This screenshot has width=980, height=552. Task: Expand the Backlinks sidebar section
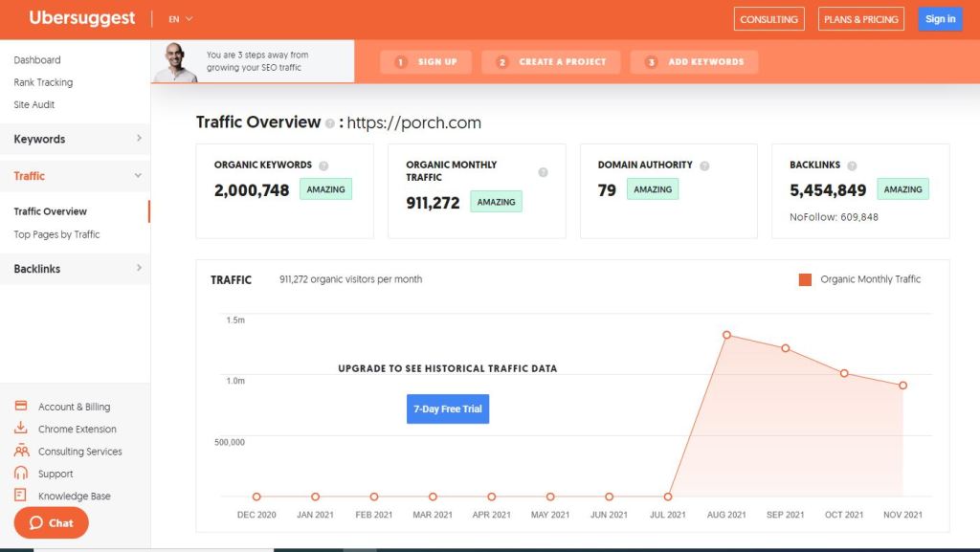click(x=76, y=269)
